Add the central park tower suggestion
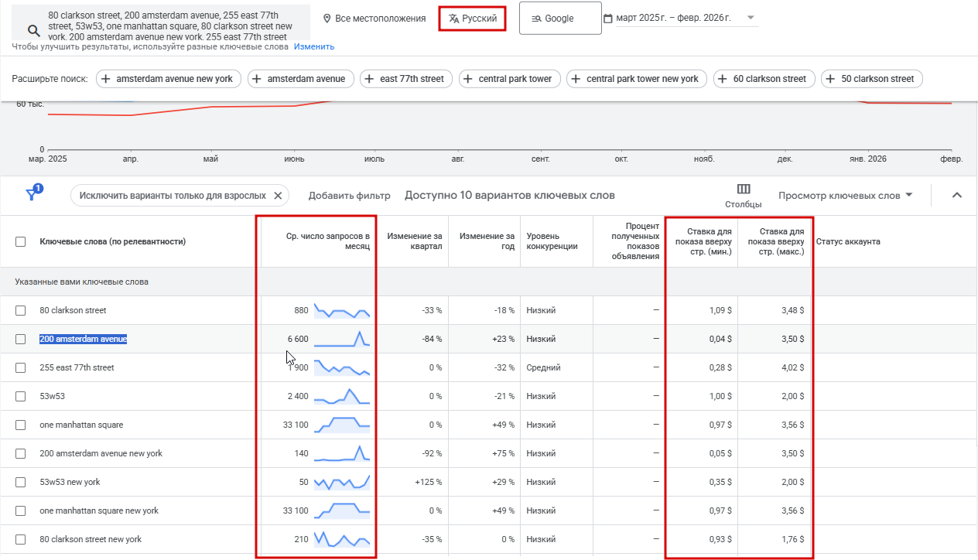 pyautogui.click(x=505, y=79)
